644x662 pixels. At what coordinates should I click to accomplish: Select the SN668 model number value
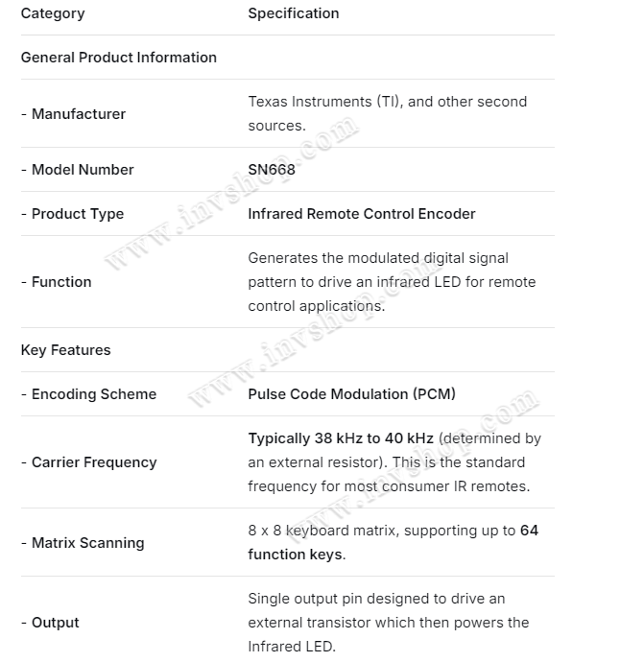click(x=272, y=170)
